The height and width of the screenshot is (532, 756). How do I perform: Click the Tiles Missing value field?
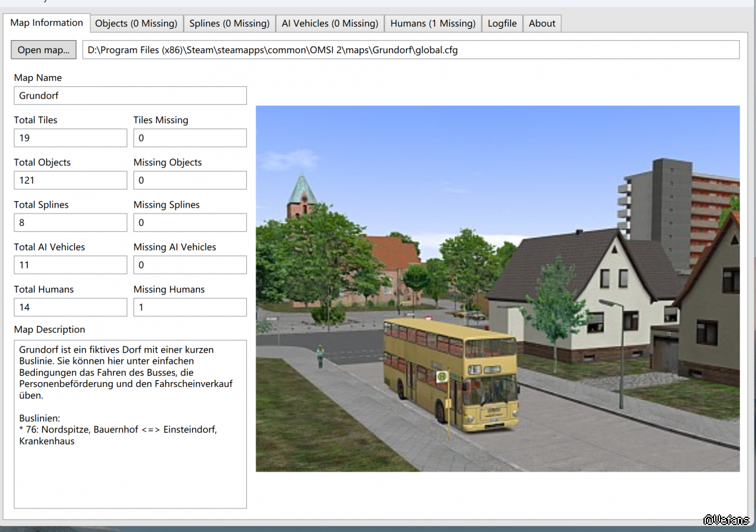point(189,138)
